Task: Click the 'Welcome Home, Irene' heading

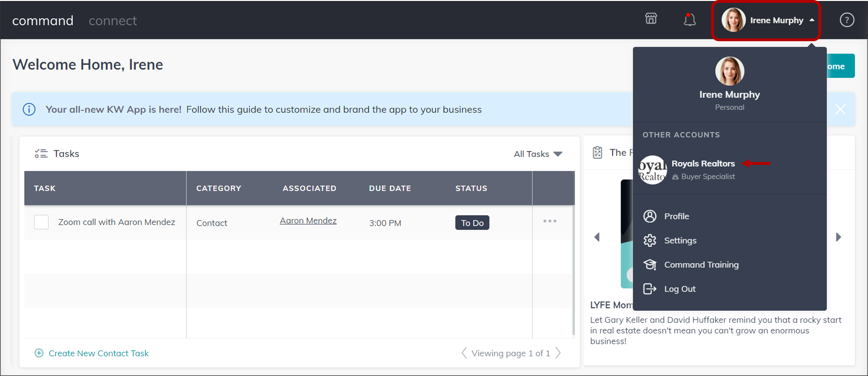Action: point(88,65)
